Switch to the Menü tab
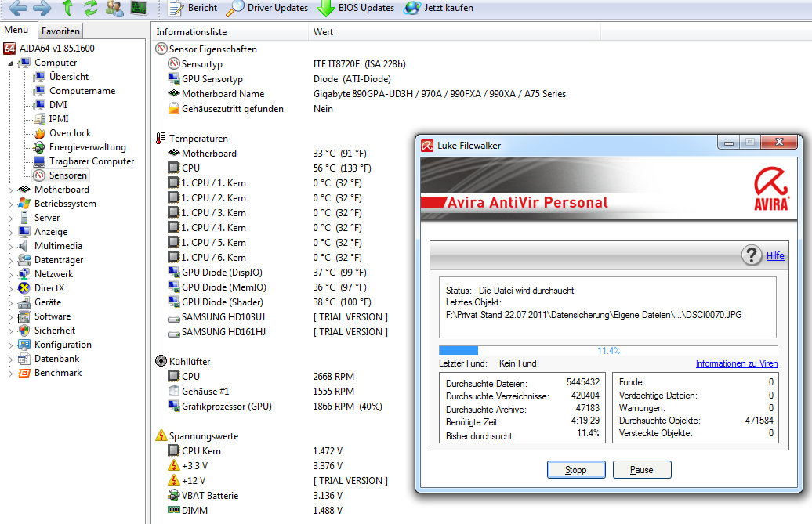 (x=16, y=30)
